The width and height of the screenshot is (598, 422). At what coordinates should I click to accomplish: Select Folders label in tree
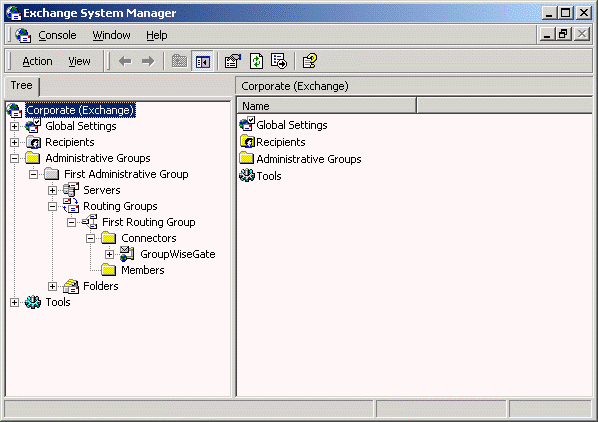tap(101, 286)
